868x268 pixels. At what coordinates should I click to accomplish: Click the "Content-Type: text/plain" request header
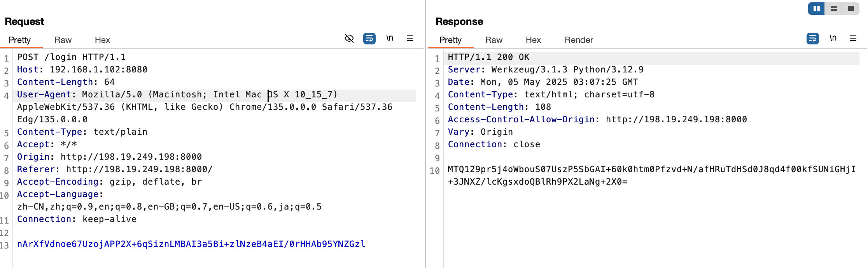(82, 132)
